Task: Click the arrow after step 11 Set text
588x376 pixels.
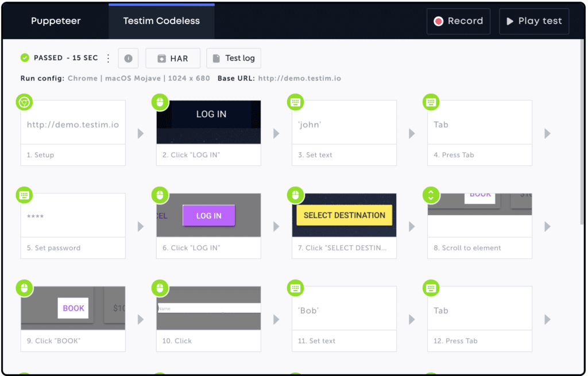Action: [x=412, y=319]
